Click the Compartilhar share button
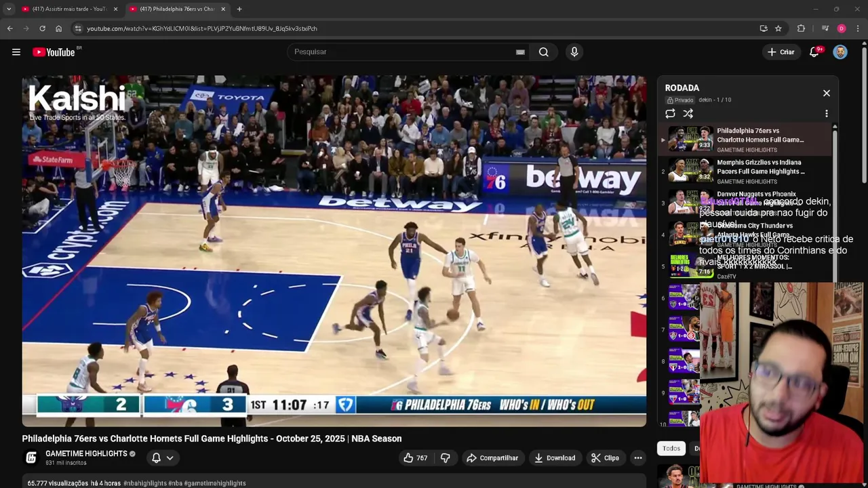 (x=493, y=458)
